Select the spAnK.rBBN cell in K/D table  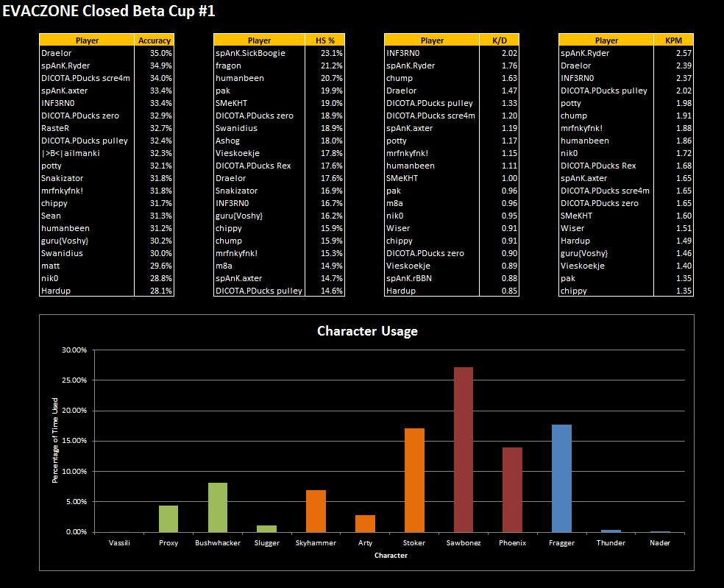412,278
